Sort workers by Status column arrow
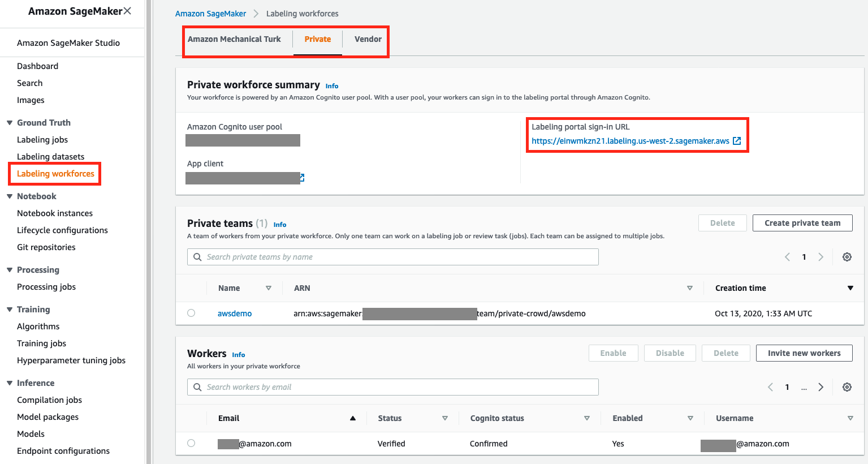This screenshot has width=868, height=464. click(445, 418)
